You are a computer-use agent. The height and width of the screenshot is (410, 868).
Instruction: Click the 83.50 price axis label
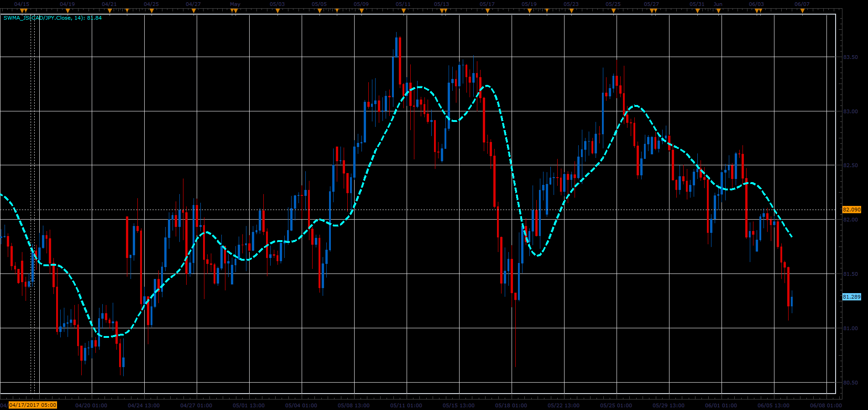point(850,57)
